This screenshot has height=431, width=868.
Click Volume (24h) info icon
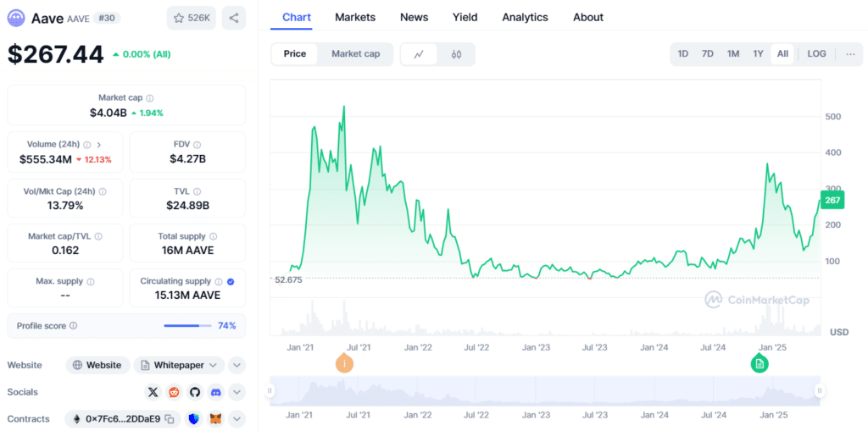click(87, 145)
